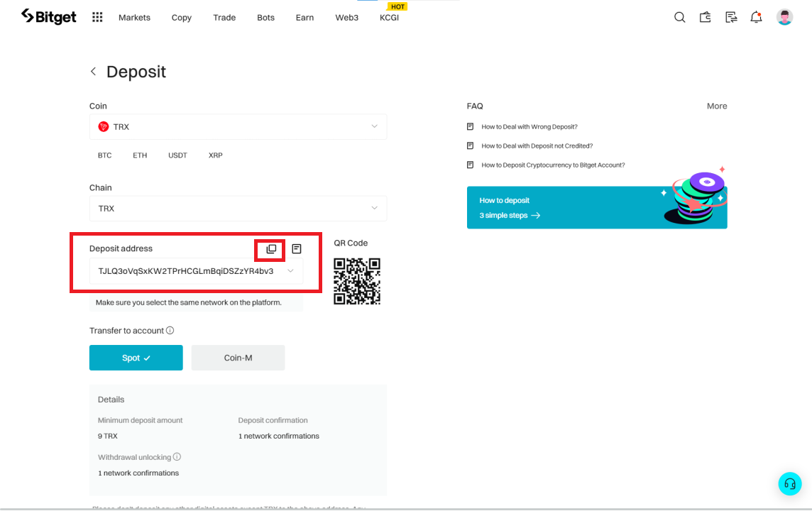Click the Bitget logo
The width and height of the screenshot is (812, 511).
(49, 17)
